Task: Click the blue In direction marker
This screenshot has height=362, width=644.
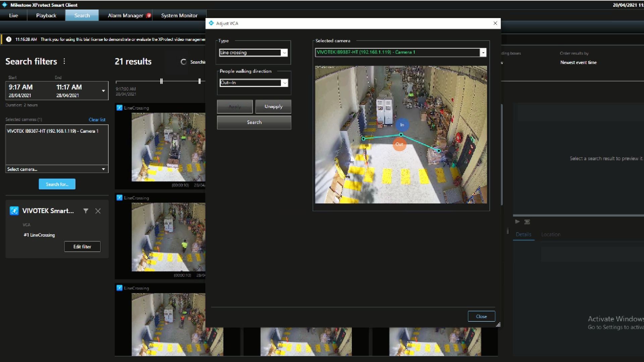Action: coord(402,125)
